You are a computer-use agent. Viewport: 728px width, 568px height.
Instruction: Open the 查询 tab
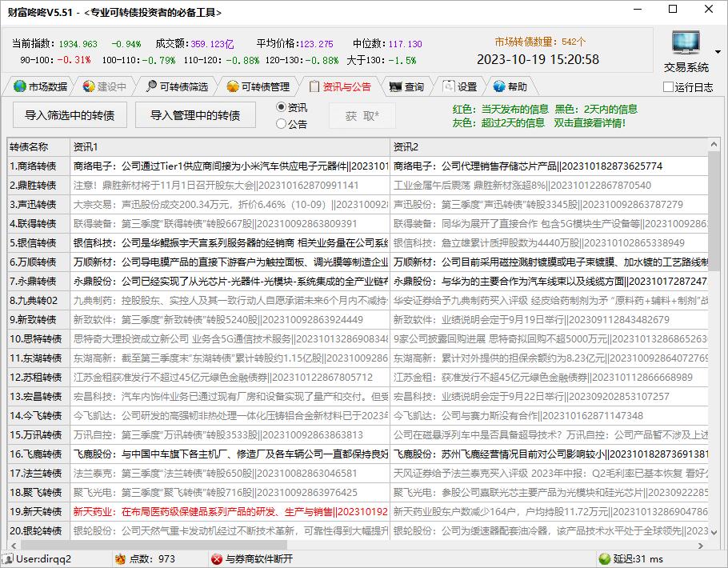[x=406, y=86]
